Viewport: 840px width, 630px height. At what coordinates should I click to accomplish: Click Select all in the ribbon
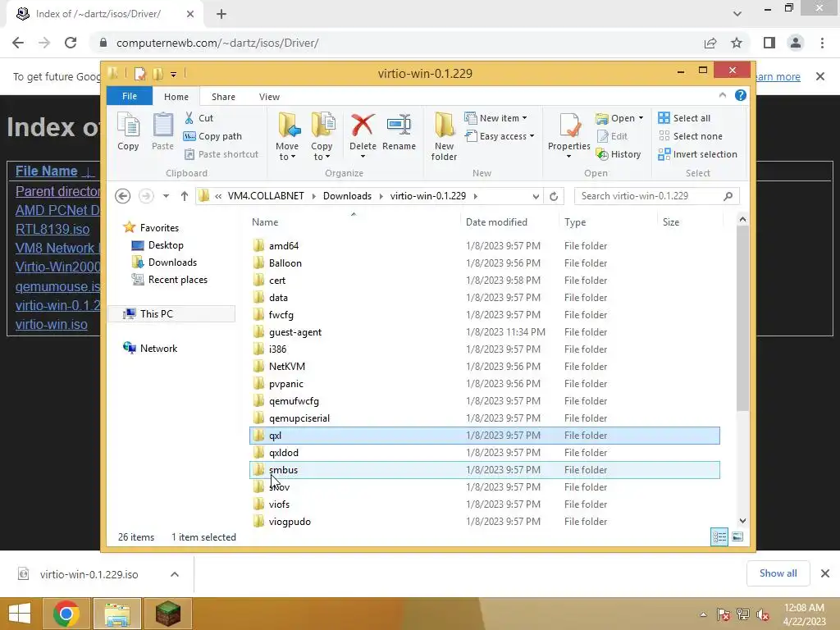coord(684,118)
